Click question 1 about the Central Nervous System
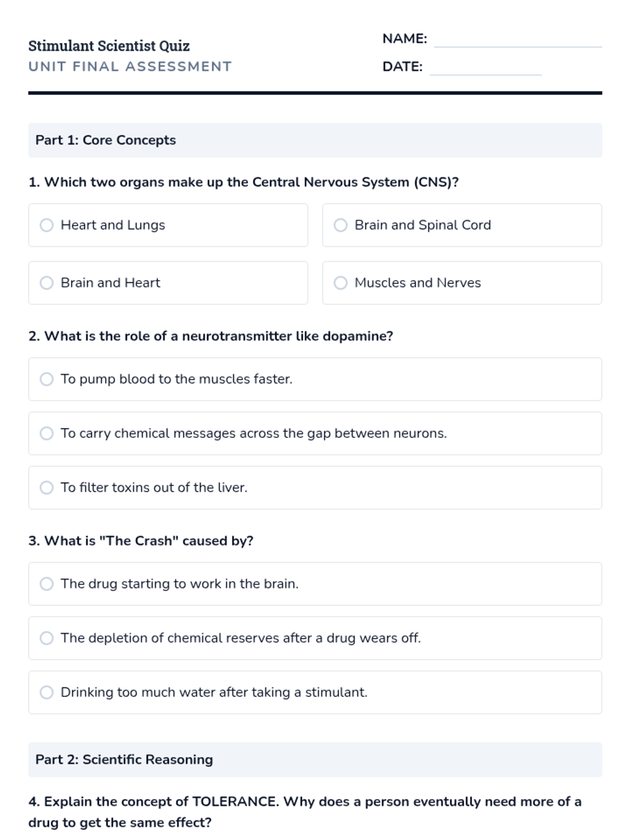Image resolution: width=630 pixels, height=840 pixels. coord(244,182)
